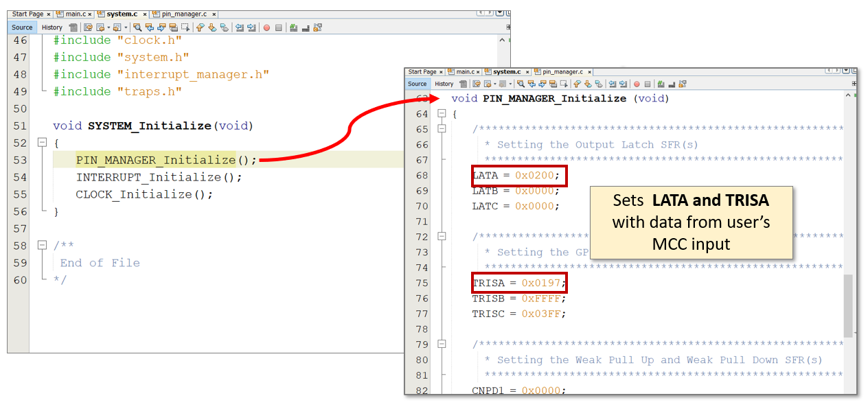Viewport: 868px width, 409px height.
Task: Toggle History view in left editor
Action: coord(52,27)
